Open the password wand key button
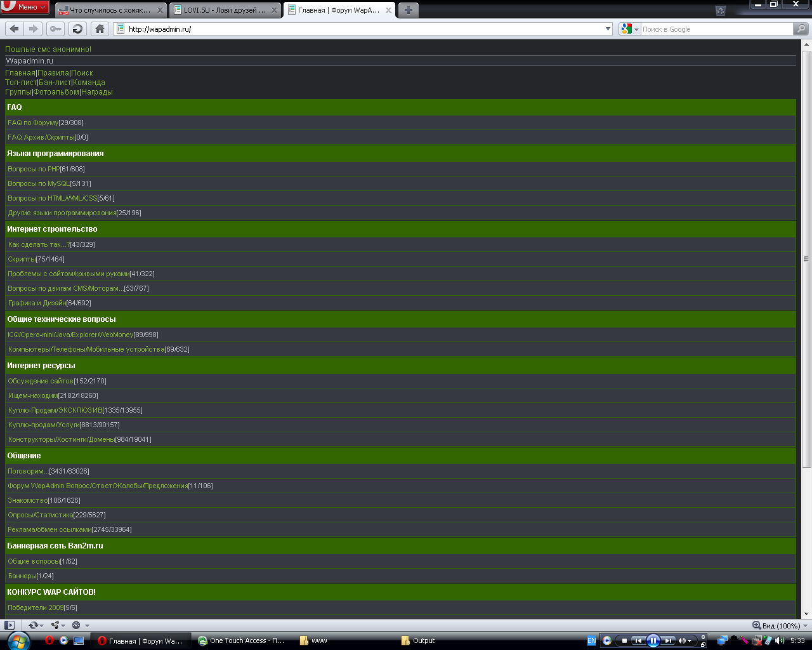This screenshot has height=650, width=812. tap(55, 29)
